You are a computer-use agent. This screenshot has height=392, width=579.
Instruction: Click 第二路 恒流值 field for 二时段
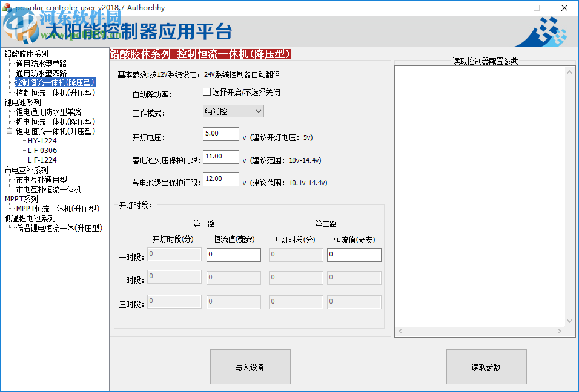pyautogui.click(x=354, y=278)
